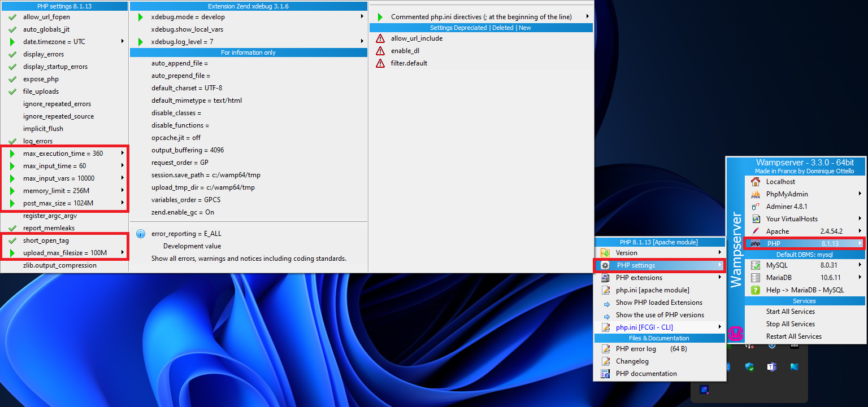Expand date.timezone = UTC options
Image resolution: width=868 pixels, height=407 pixels.
(64, 42)
